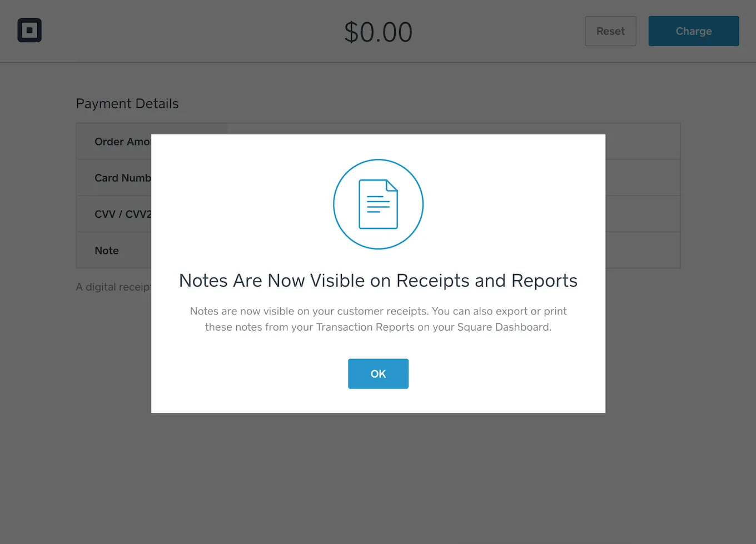Click the dialog title about Notes visibility
Screen dimensions: 756x544
378,281
